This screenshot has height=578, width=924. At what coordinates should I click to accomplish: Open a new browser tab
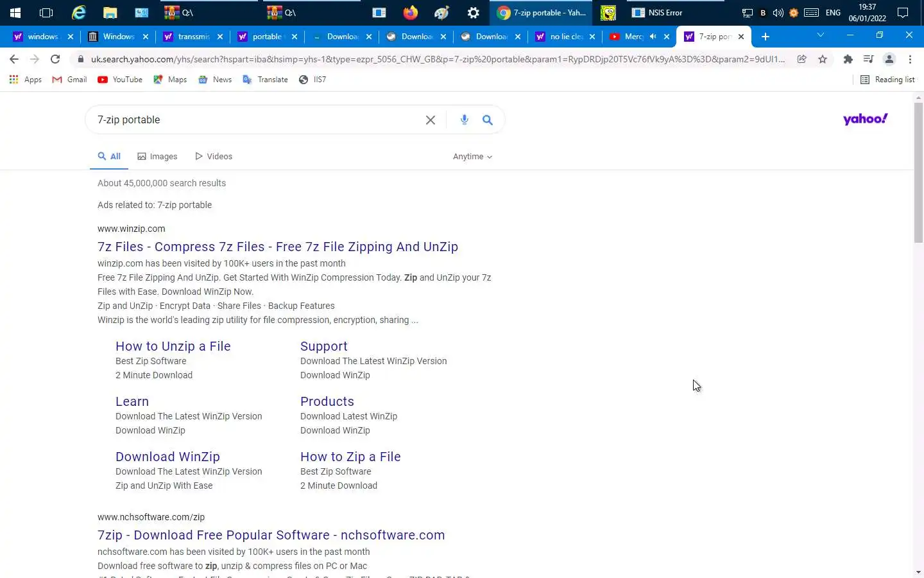[x=766, y=37]
